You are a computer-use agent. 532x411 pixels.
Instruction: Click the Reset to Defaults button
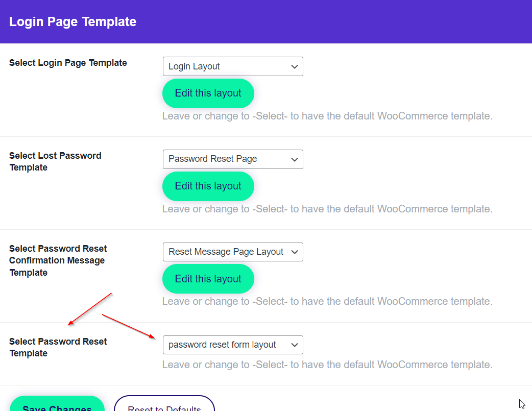pos(164,405)
